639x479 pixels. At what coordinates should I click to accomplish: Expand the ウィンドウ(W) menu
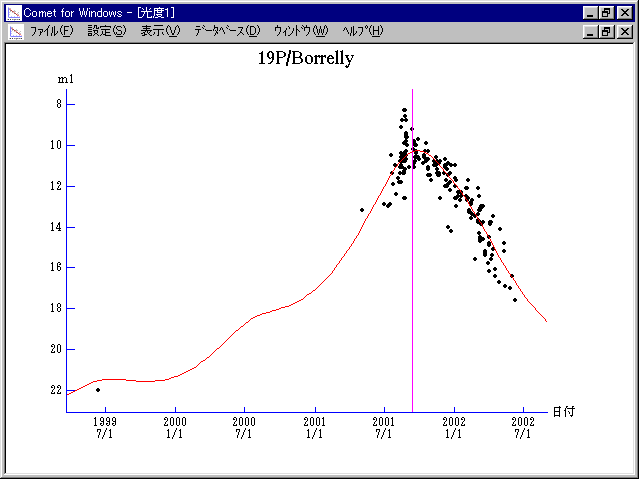[300, 31]
